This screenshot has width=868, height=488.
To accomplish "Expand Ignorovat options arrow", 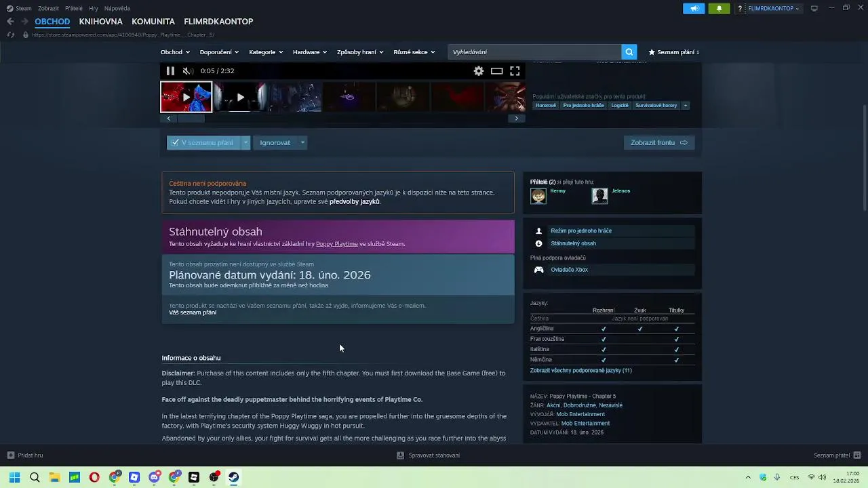I will pos(302,143).
